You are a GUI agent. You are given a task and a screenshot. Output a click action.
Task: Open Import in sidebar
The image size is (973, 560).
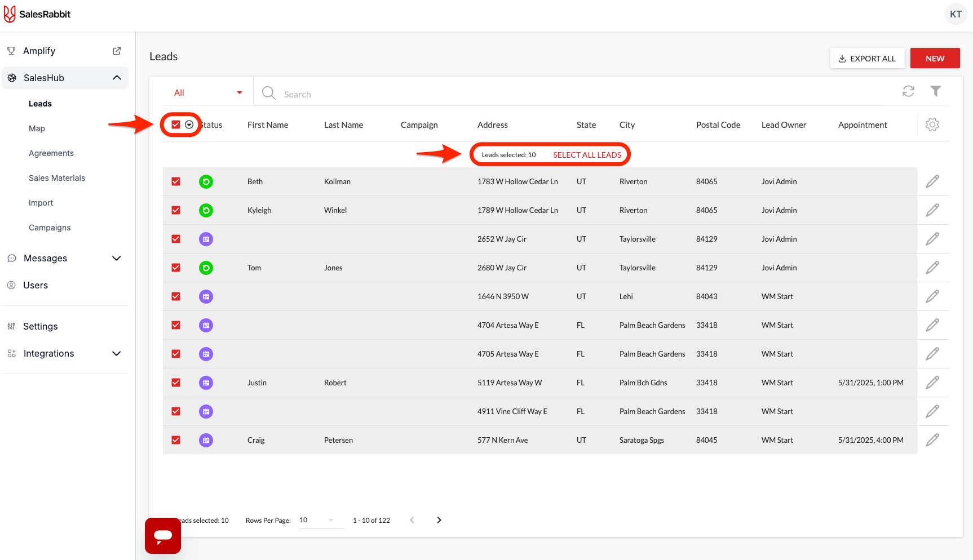41,203
